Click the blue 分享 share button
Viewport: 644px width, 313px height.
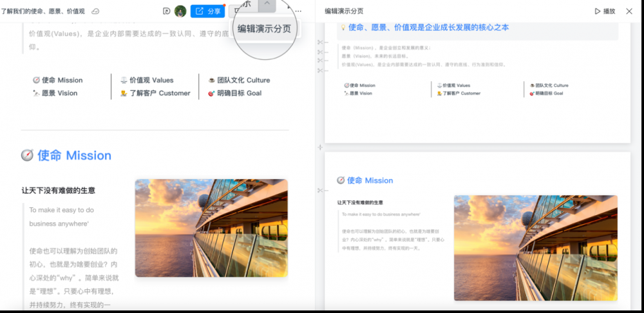click(208, 11)
